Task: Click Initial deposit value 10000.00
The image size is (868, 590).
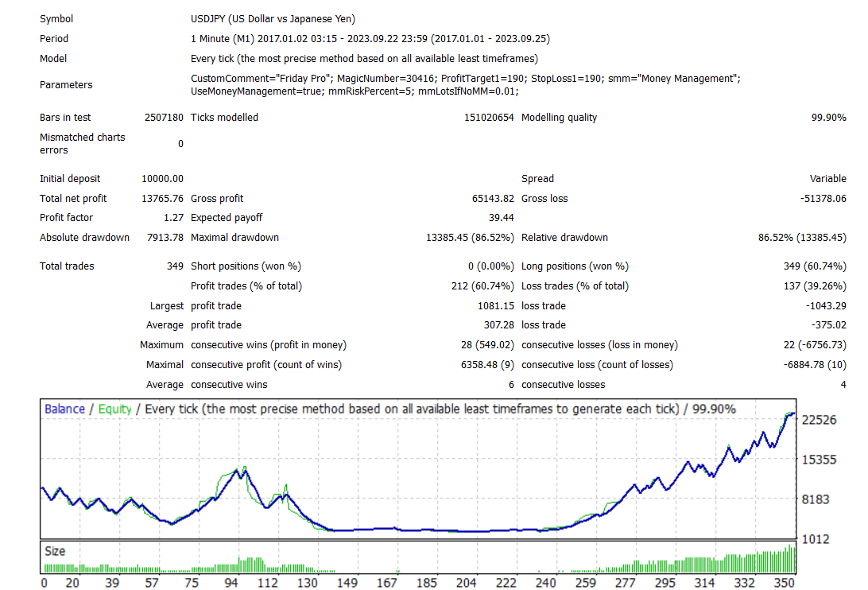Action: 162,179
